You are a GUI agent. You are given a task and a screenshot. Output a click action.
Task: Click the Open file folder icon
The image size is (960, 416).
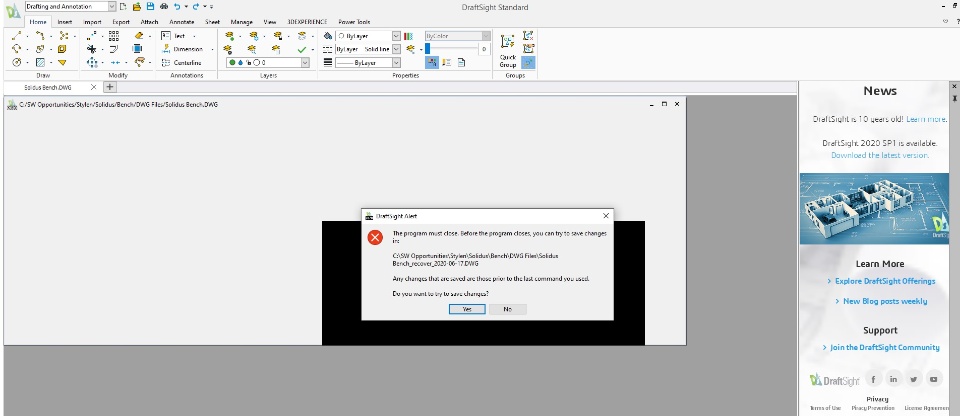(x=137, y=6)
